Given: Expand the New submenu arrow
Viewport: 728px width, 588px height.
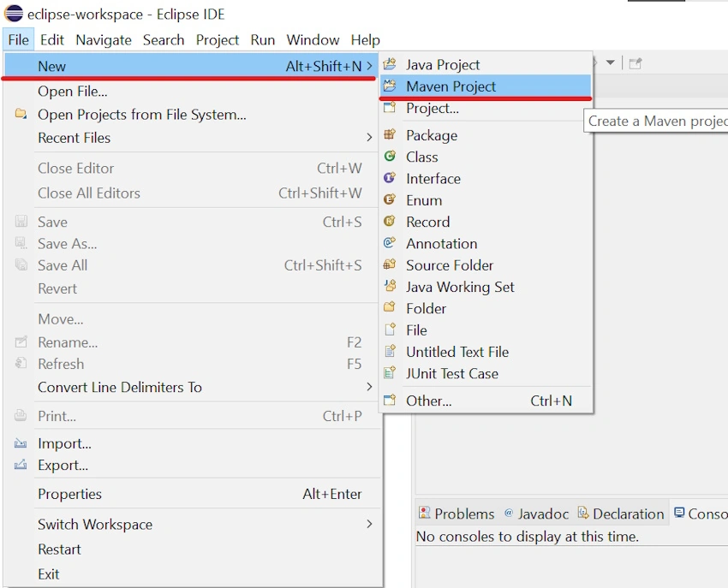Looking at the screenshot, I should click(369, 66).
